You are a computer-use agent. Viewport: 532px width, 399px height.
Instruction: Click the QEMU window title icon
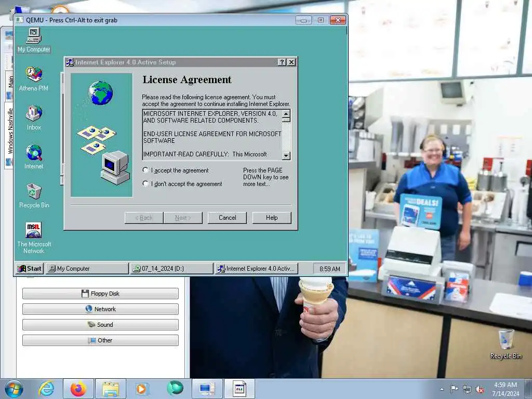tap(20, 20)
